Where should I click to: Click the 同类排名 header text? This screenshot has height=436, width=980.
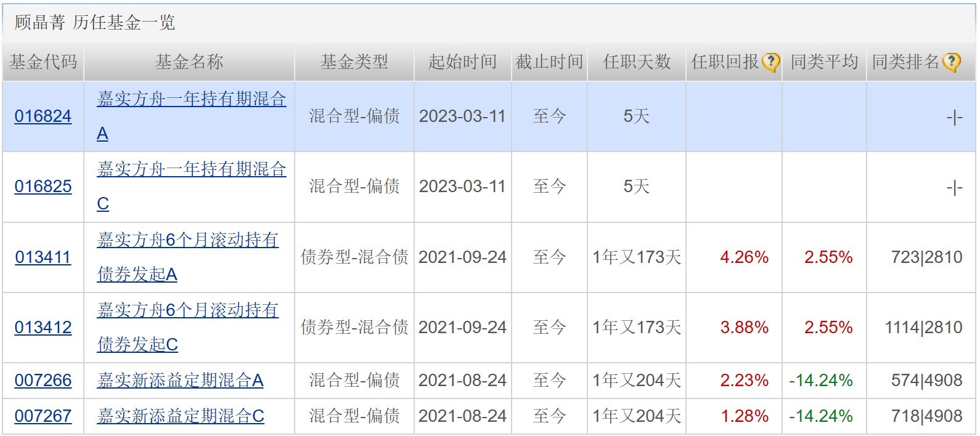click(x=906, y=62)
